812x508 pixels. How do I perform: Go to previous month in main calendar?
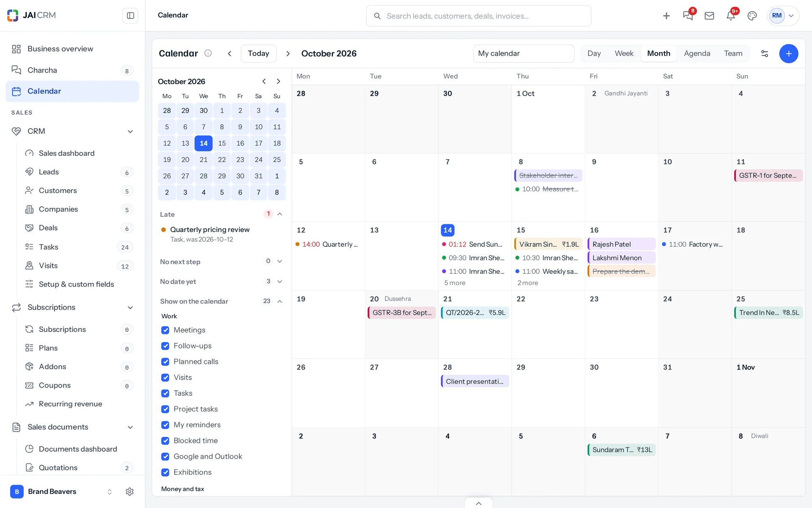coord(230,53)
